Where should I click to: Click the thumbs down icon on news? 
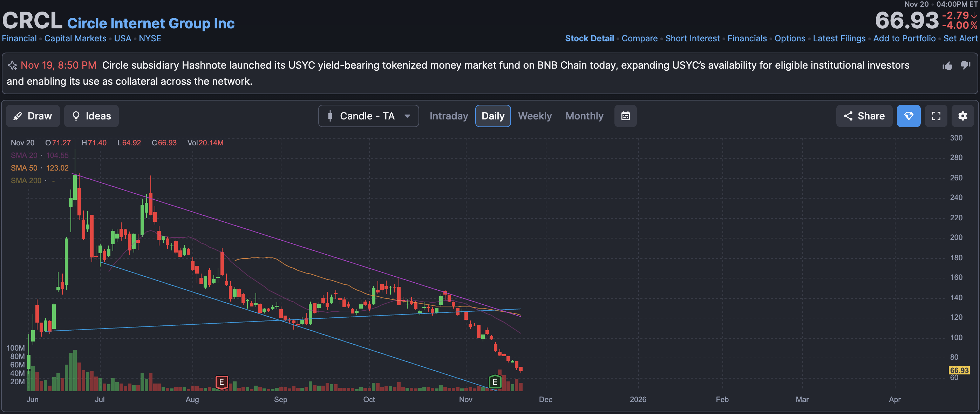[966, 65]
